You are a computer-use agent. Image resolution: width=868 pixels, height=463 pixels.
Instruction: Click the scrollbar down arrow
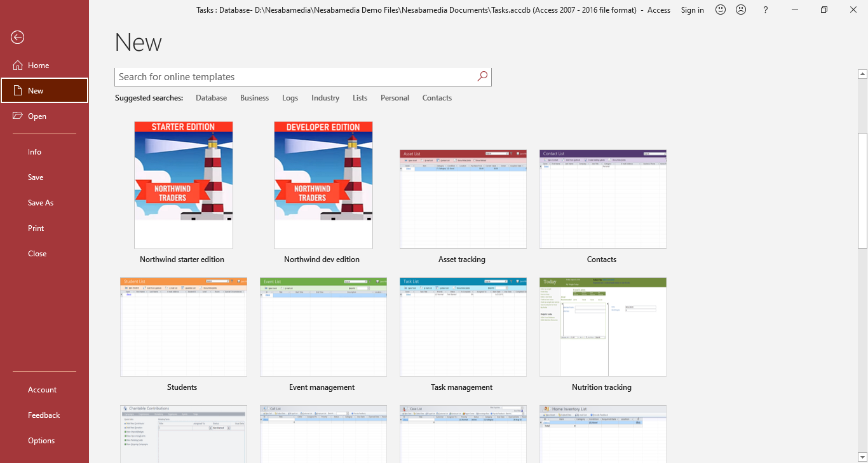coord(862,457)
